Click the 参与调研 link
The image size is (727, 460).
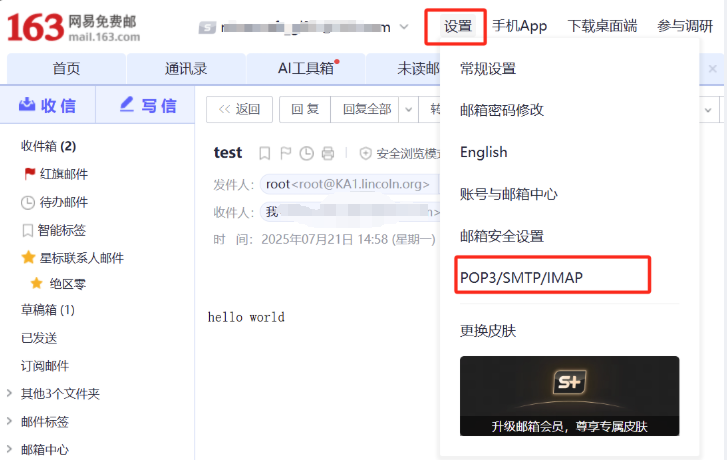tap(685, 26)
